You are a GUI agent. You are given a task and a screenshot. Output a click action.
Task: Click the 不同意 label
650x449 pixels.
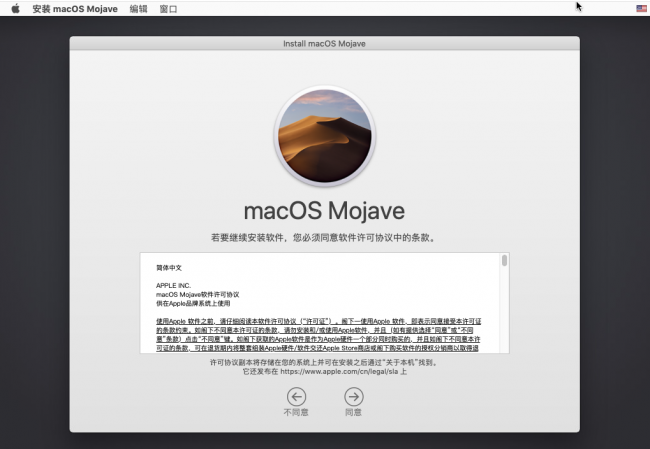tap(296, 412)
